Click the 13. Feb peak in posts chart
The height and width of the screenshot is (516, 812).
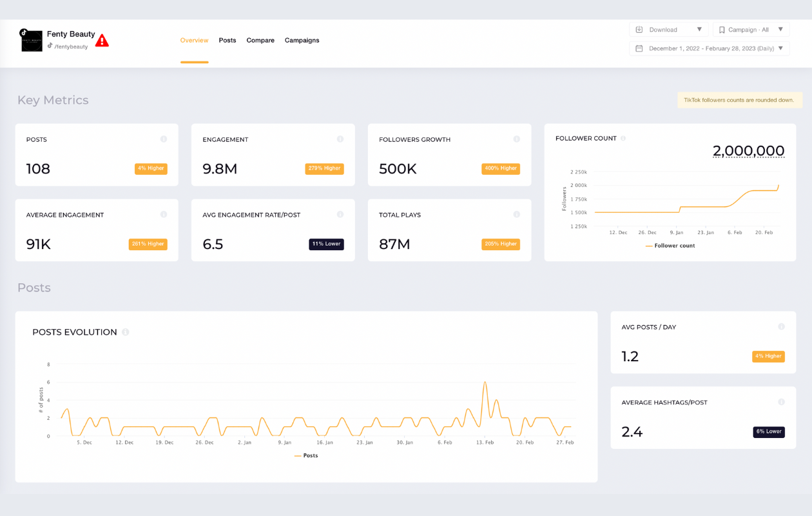click(x=485, y=382)
